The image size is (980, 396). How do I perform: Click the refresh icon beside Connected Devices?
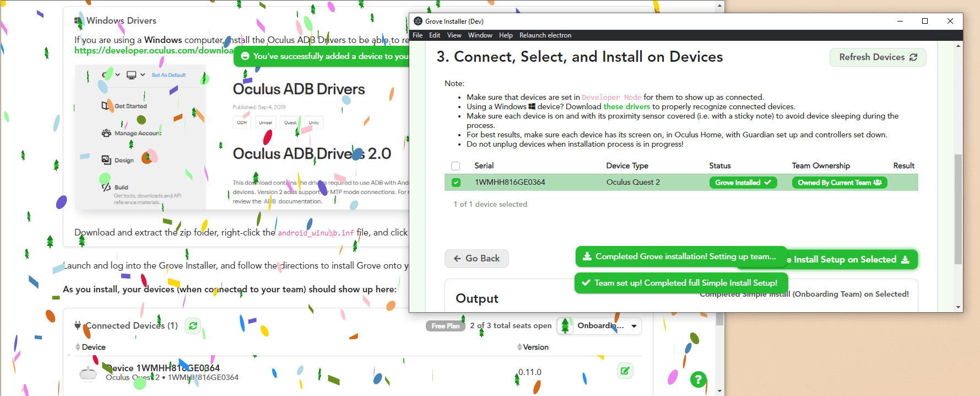point(193,326)
